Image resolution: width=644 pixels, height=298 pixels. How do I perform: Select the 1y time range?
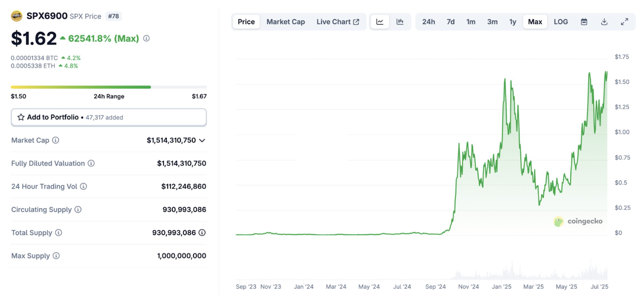513,22
